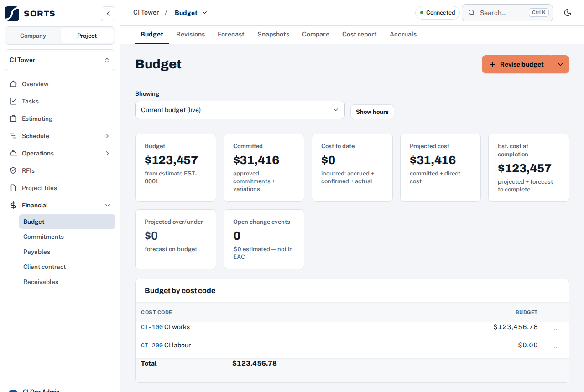Viewport: 584px width, 392px height.
Task: Click the search magnifier icon
Action: tap(472, 13)
